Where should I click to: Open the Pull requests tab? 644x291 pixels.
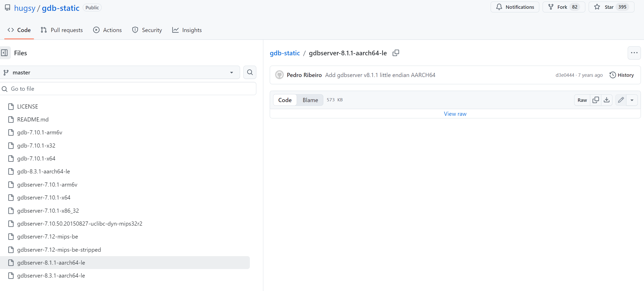coord(62,30)
